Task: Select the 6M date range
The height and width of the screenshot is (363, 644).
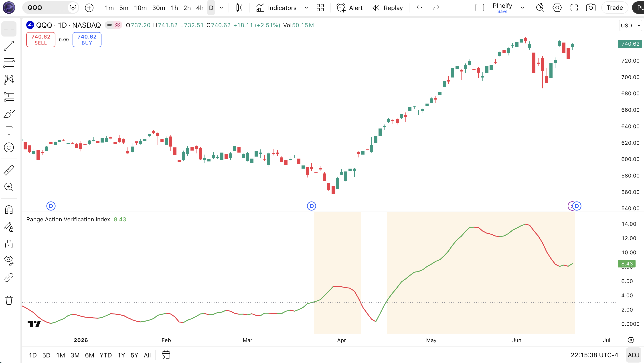Action: tap(89, 355)
